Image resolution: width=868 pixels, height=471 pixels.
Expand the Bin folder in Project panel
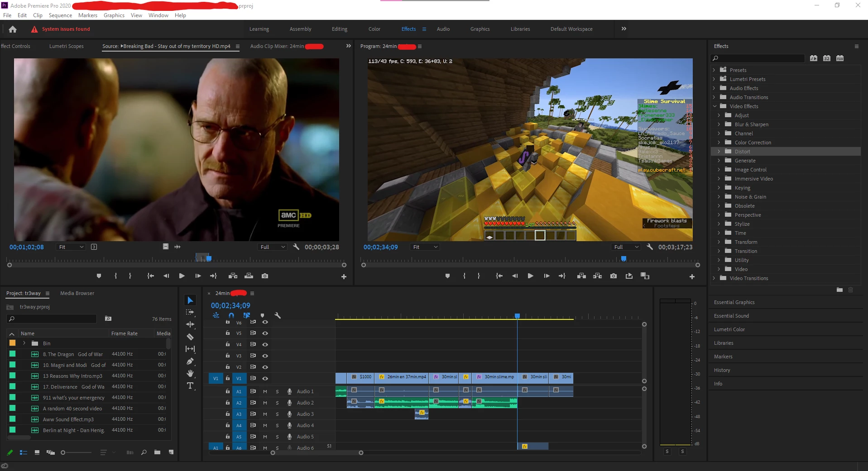pyautogui.click(x=24, y=343)
